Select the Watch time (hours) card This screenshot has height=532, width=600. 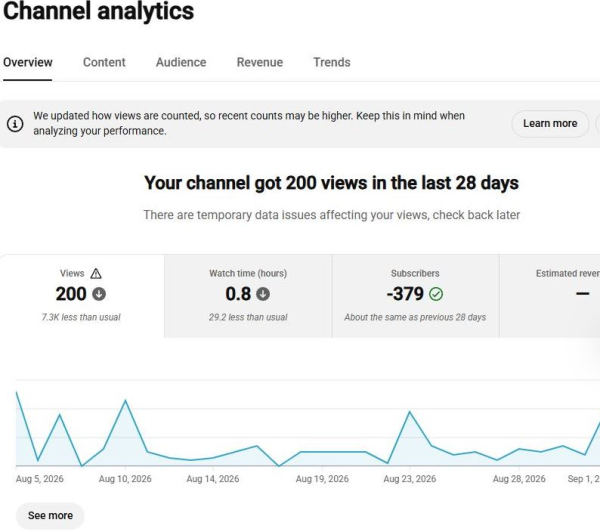248,296
